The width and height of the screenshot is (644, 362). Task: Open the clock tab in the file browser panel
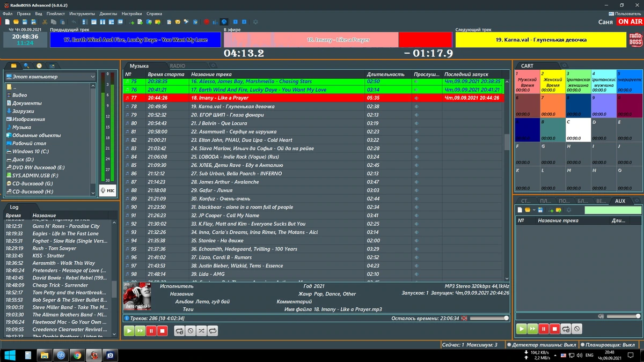pyautogui.click(x=39, y=65)
